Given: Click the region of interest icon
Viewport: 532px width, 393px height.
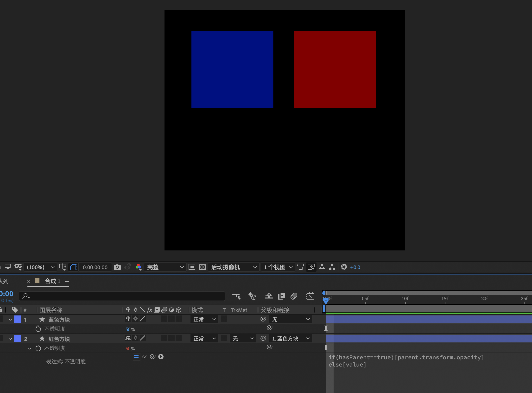Looking at the screenshot, I should tap(192, 267).
